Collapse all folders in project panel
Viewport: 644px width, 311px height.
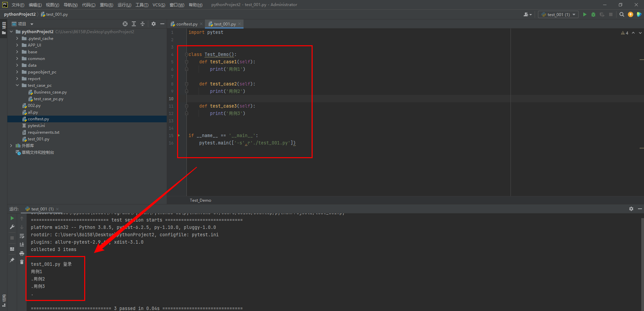coord(143,24)
